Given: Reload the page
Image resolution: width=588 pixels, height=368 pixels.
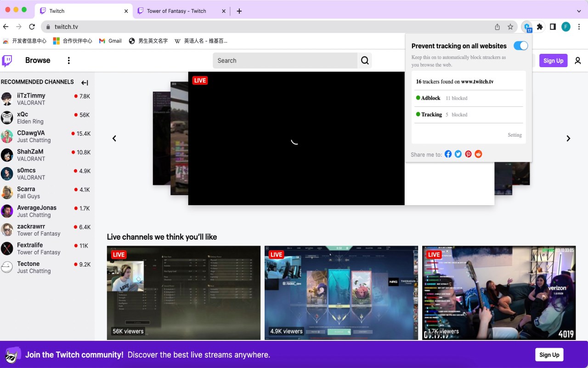Looking at the screenshot, I should [x=32, y=27].
